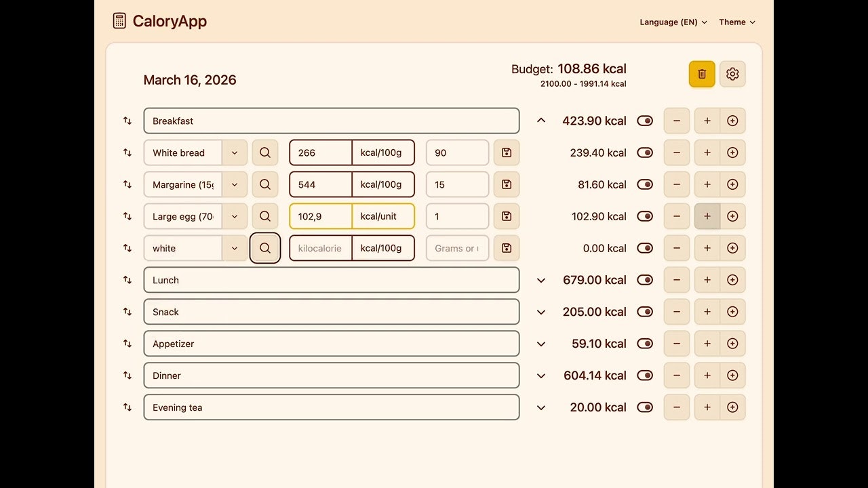This screenshot has height=488, width=868.
Task: Click kcal/100g unit for White bread
Action: point(383,152)
